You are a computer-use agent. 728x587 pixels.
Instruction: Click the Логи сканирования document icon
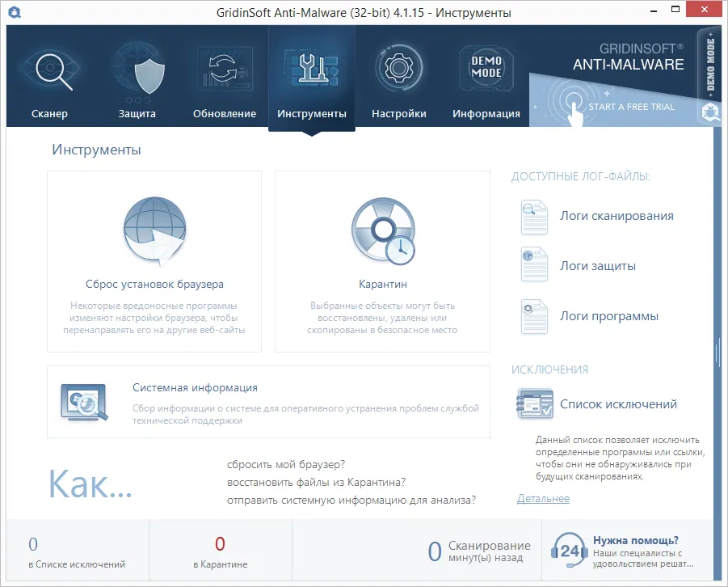tap(534, 217)
